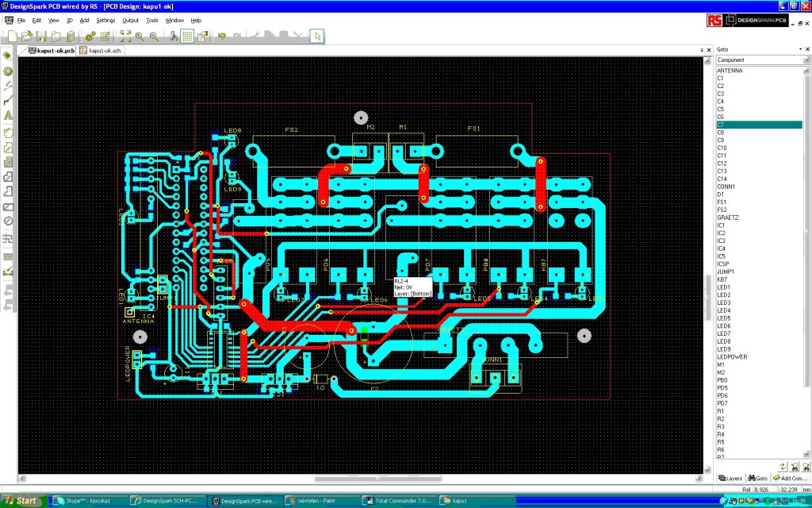Open the Edit menu

36,20
